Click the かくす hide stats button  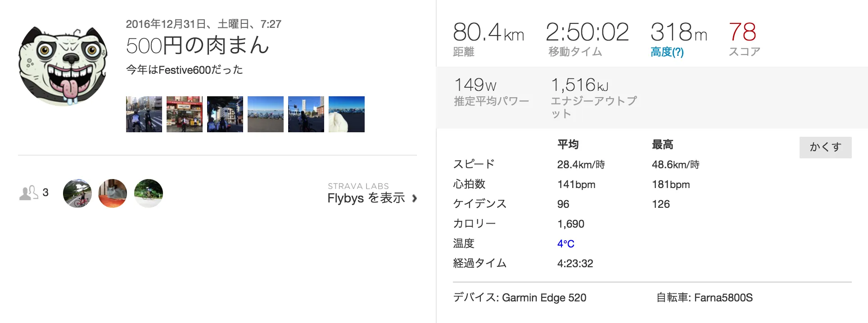(825, 147)
